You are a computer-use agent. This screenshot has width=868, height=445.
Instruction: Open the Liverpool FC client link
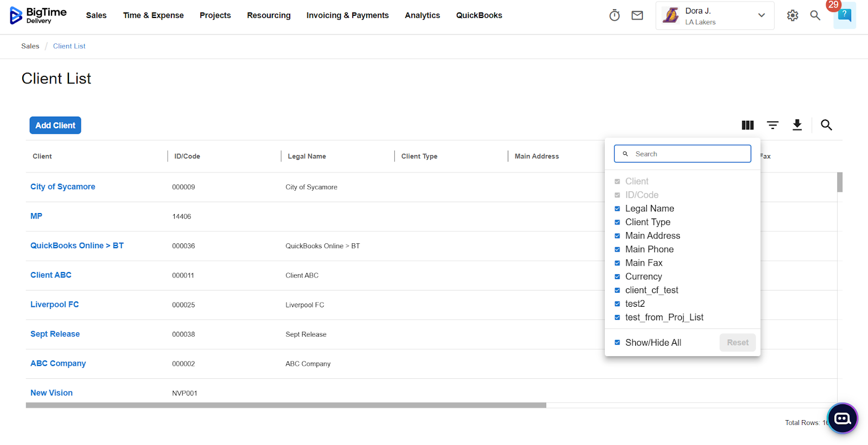click(54, 305)
